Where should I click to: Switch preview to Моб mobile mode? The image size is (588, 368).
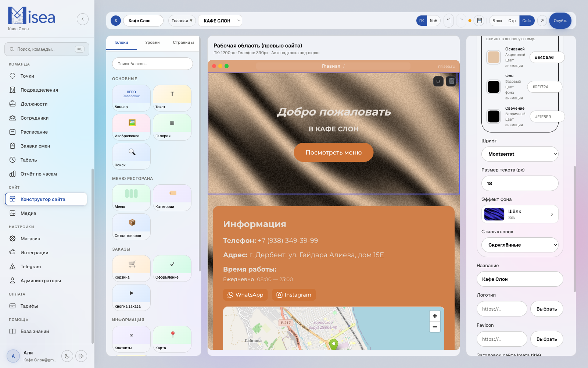[434, 21]
